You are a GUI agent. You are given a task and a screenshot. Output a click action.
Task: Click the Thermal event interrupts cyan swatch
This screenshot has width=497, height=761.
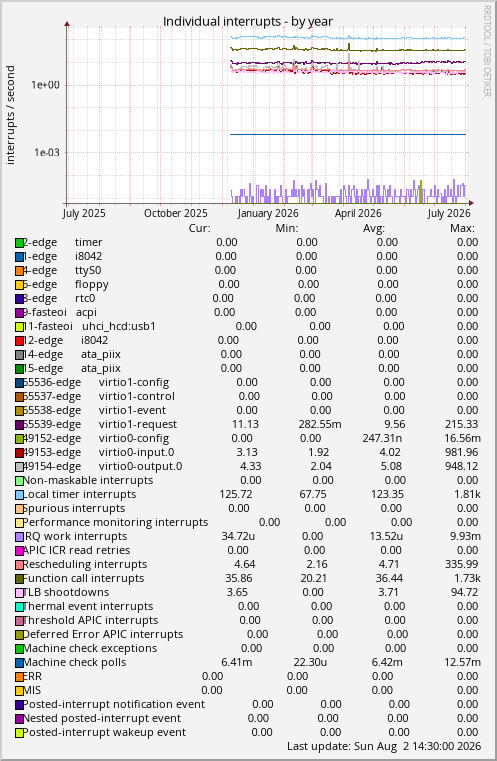click(19, 607)
